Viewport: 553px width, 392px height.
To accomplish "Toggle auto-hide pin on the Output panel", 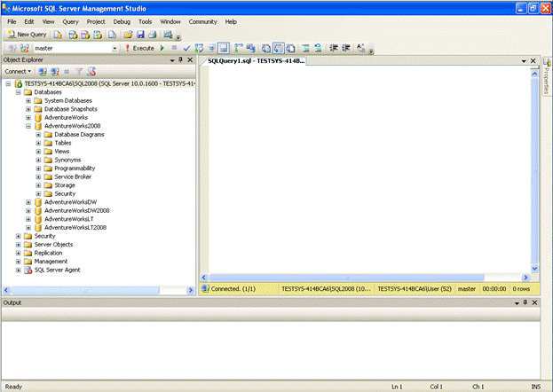I will (x=525, y=302).
